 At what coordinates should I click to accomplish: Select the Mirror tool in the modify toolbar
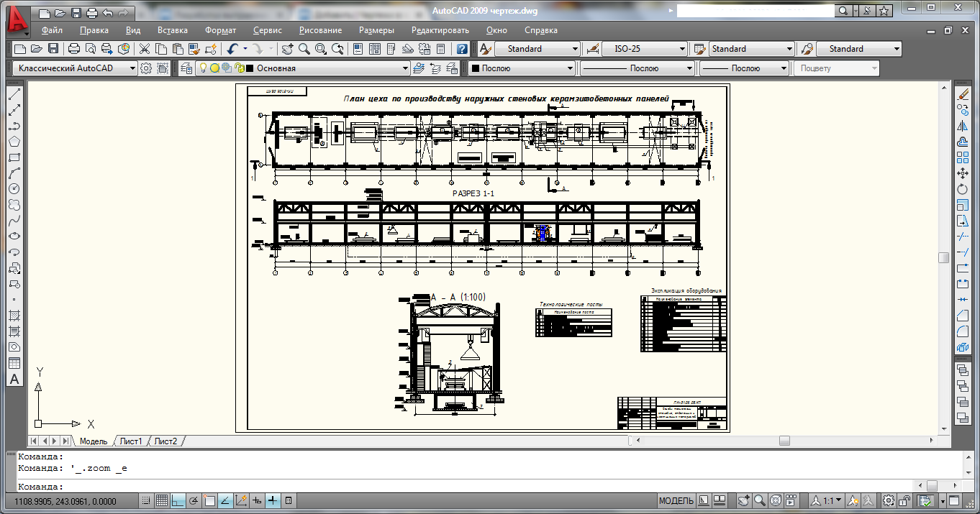coord(963,126)
